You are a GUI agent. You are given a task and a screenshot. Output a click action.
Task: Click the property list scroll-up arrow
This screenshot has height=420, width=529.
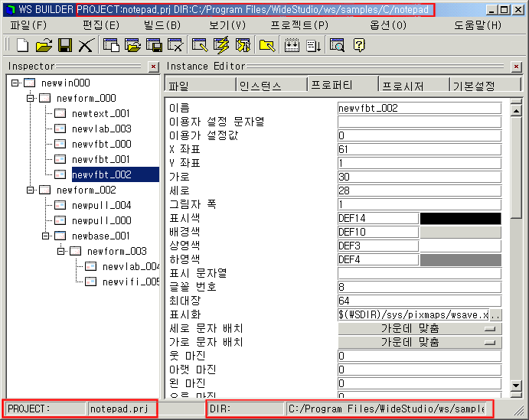coord(516,110)
